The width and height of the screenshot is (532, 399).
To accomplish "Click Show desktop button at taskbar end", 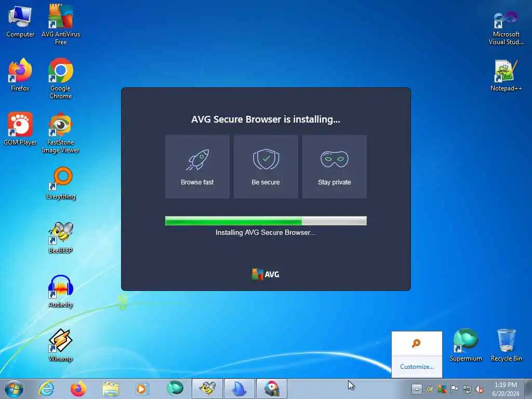I will pyautogui.click(x=528, y=389).
